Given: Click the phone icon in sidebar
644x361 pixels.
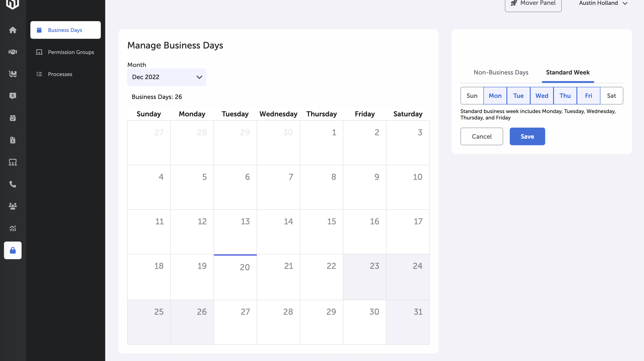Looking at the screenshot, I should pos(13,184).
